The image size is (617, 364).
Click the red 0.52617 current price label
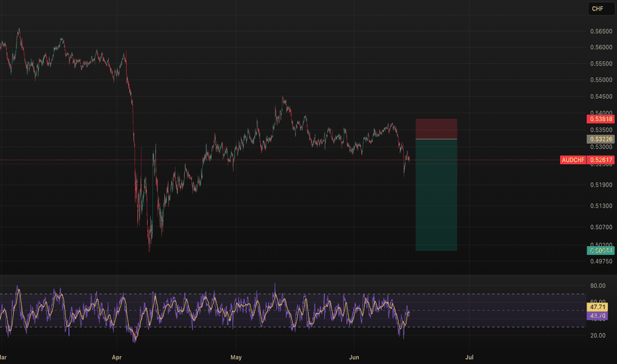[600, 159]
